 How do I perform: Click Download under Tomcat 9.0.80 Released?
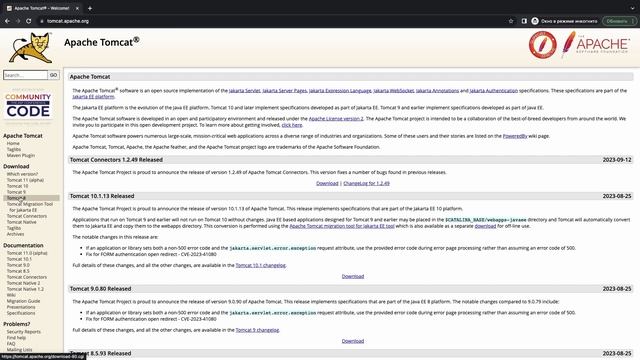(353, 341)
